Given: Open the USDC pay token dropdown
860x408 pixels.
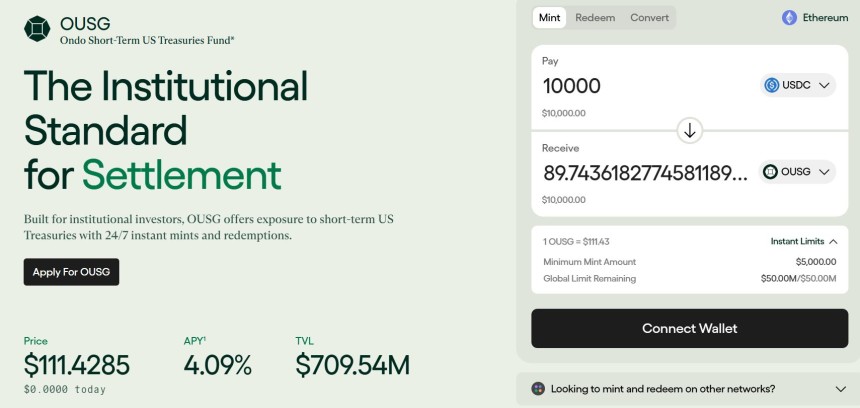Looking at the screenshot, I should tap(798, 85).
